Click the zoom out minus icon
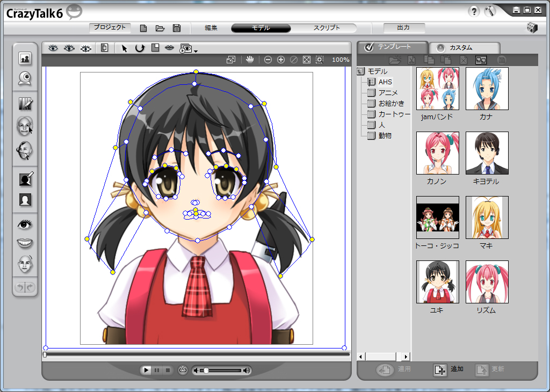The image size is (550, 392). click(268, 60)
